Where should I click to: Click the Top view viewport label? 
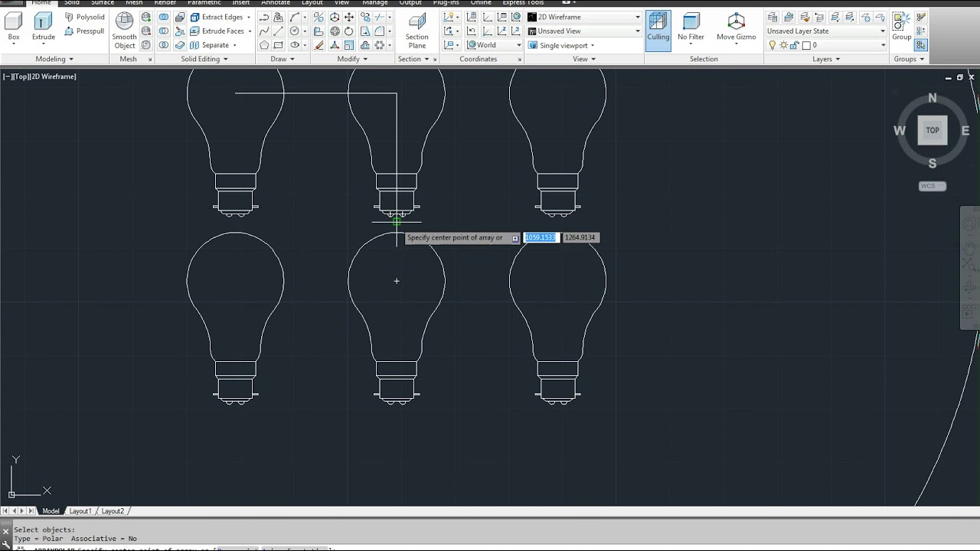pyautogui.click(x=21, y=77)
